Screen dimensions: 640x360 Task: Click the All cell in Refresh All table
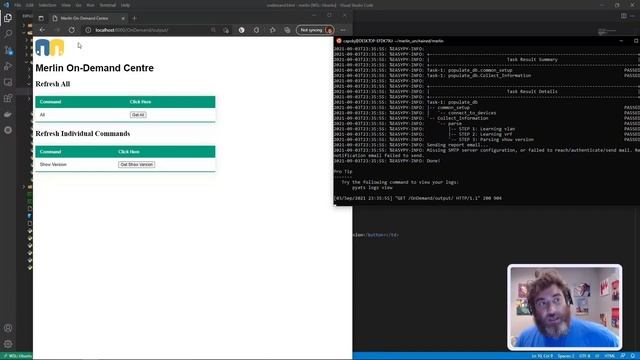point(42,115)
